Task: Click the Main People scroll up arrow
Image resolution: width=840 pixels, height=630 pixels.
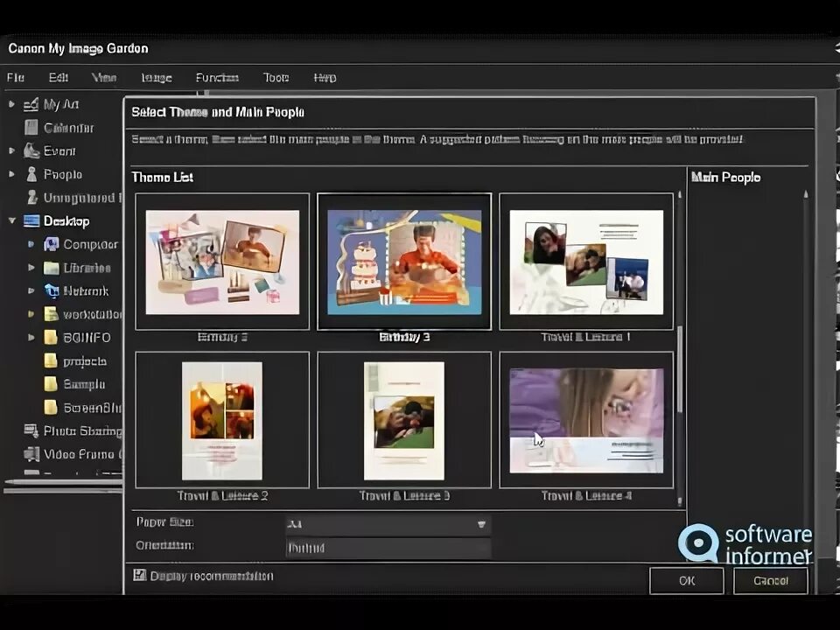Action: pyautogui.click(x=806, y=194)
